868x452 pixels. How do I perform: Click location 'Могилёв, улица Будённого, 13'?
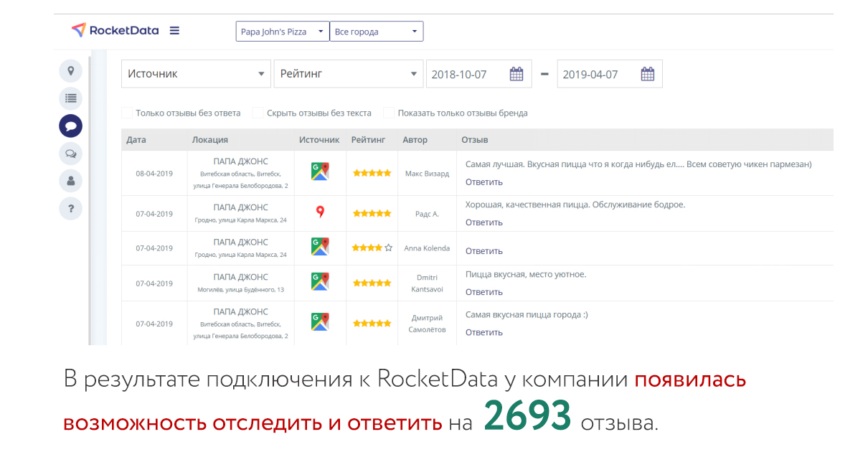tap(241, 290)
